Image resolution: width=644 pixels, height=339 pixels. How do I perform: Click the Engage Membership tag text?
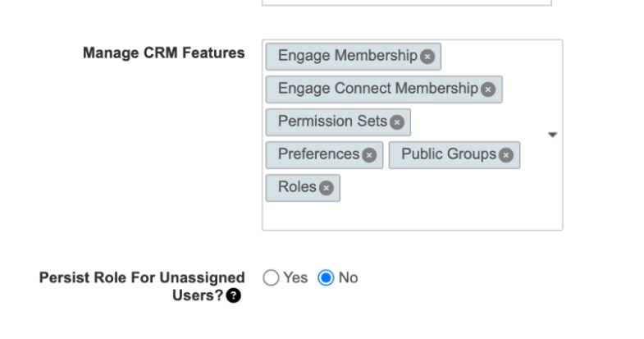pos(348,56)
